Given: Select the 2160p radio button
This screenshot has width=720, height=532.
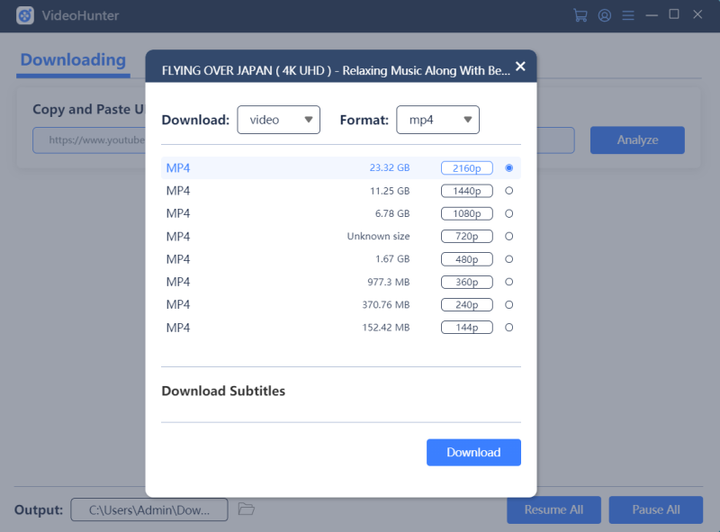Looking at the screenshot, I should (509, 168).
